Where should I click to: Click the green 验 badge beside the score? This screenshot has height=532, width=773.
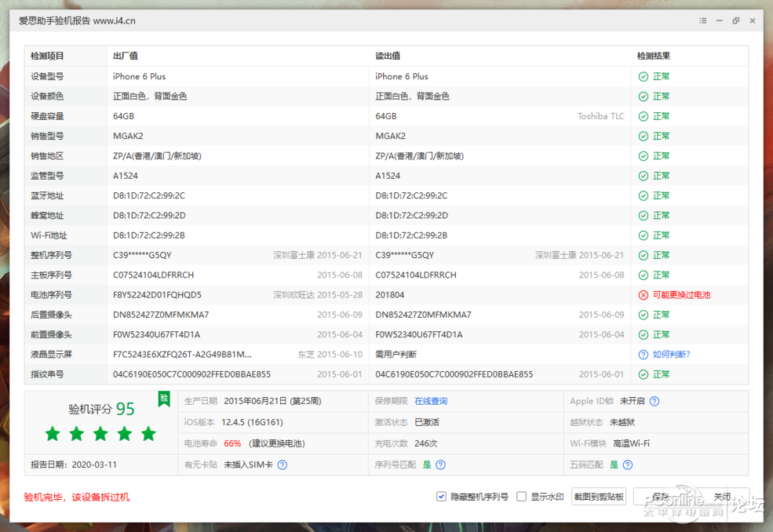(x=164, y=399)
